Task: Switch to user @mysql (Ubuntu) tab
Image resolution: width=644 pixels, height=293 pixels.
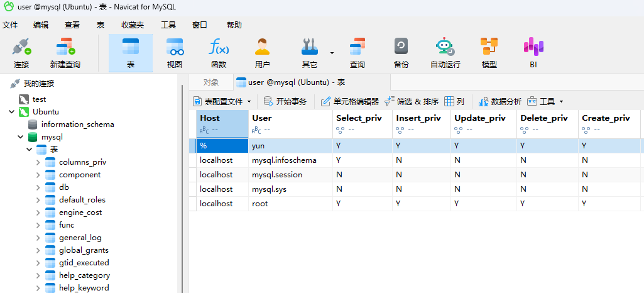Action: (x=312, y=82)
